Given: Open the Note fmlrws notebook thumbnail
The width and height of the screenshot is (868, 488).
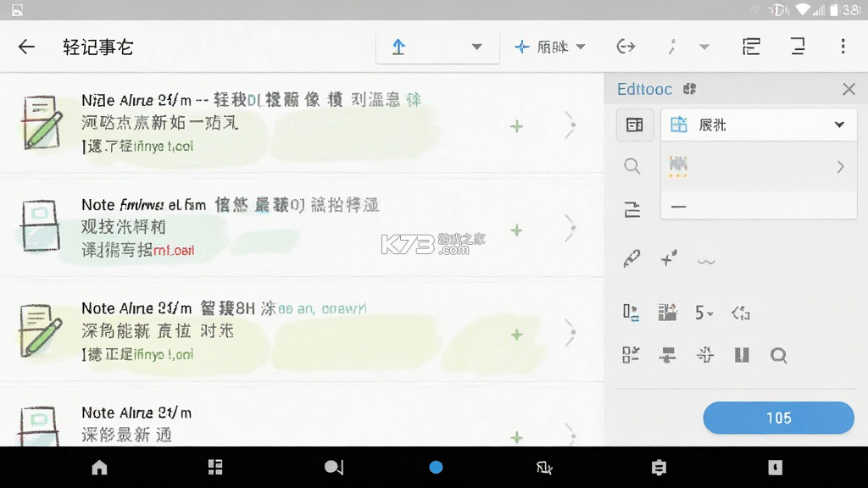Looking at the screenshot, I should (x=41, y=225).
